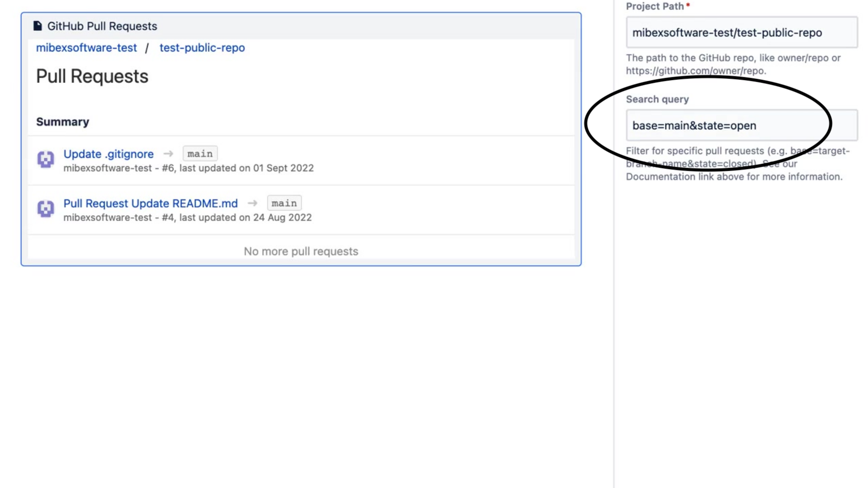Open the test-public-repo repository link

202,47
